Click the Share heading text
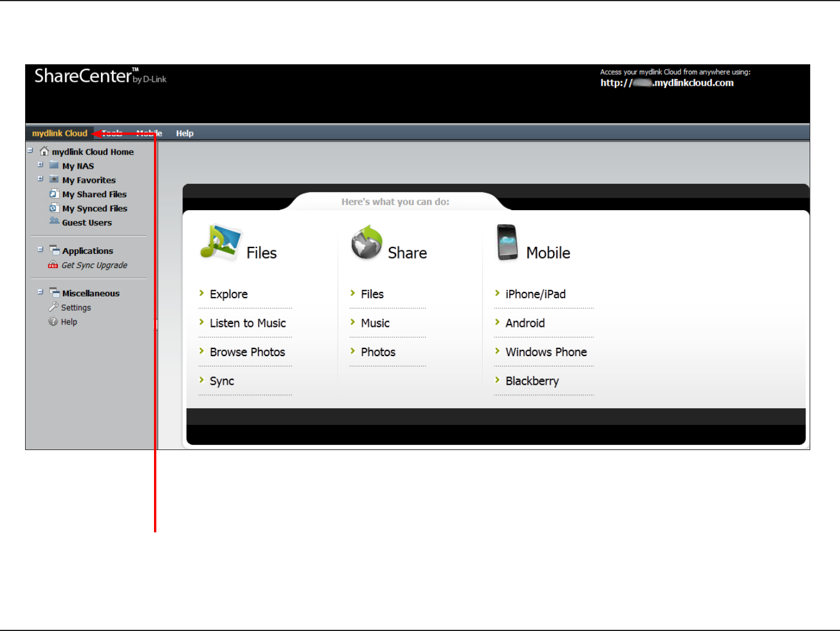This screenshot has width=840, height=631. click(x=407, y=253)
